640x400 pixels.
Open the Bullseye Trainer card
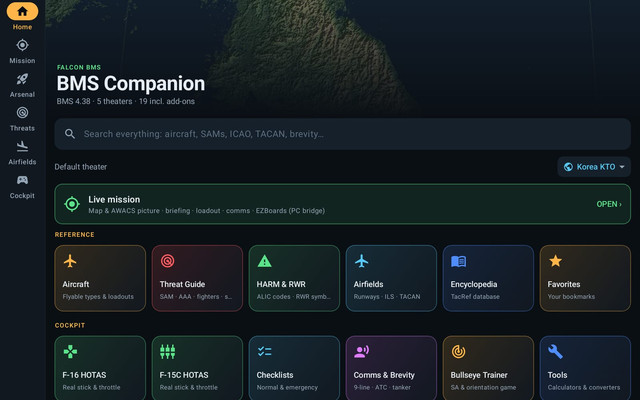(x=488, y=368)
